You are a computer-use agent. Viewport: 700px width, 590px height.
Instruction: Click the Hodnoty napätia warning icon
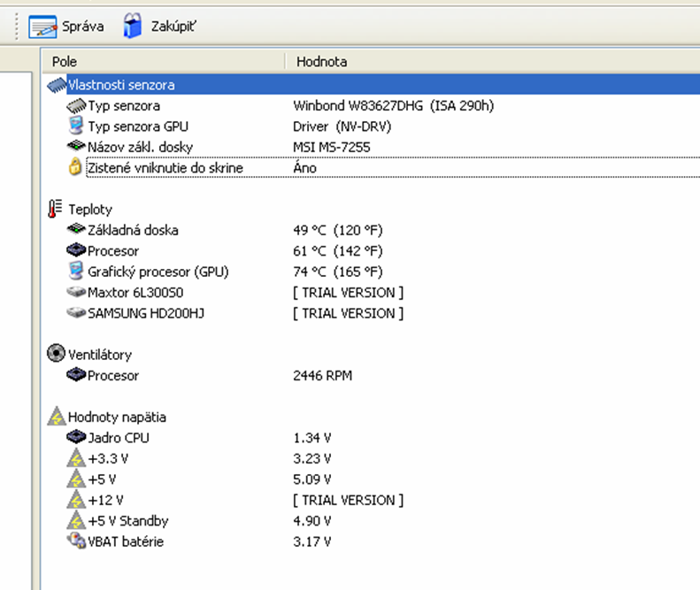57,416
